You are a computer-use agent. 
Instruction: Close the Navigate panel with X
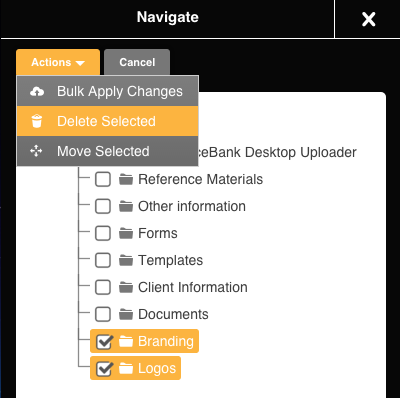coord(369,19)
